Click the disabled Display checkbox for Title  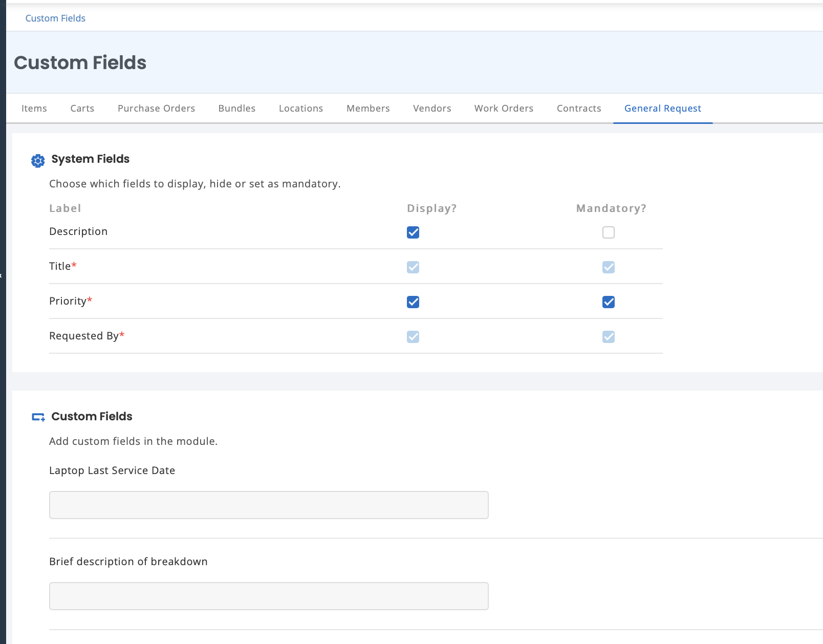pos(413,267)
